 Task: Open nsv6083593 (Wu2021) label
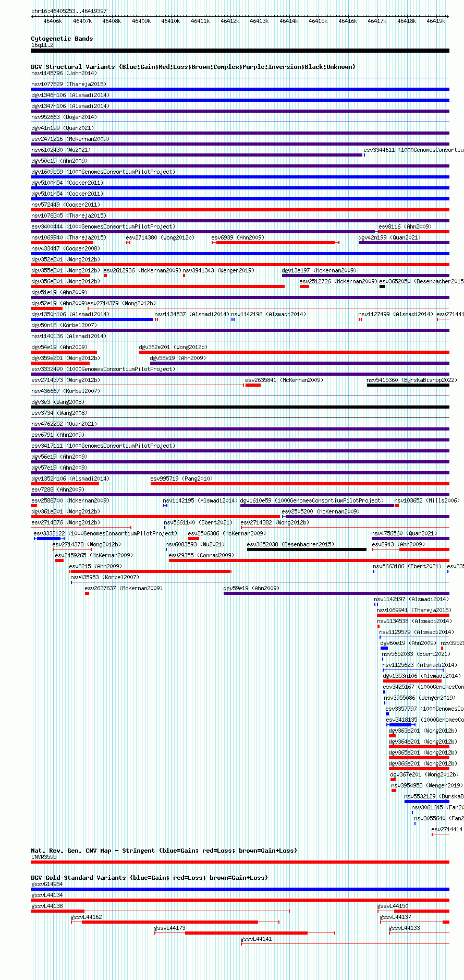coord(195,544)
